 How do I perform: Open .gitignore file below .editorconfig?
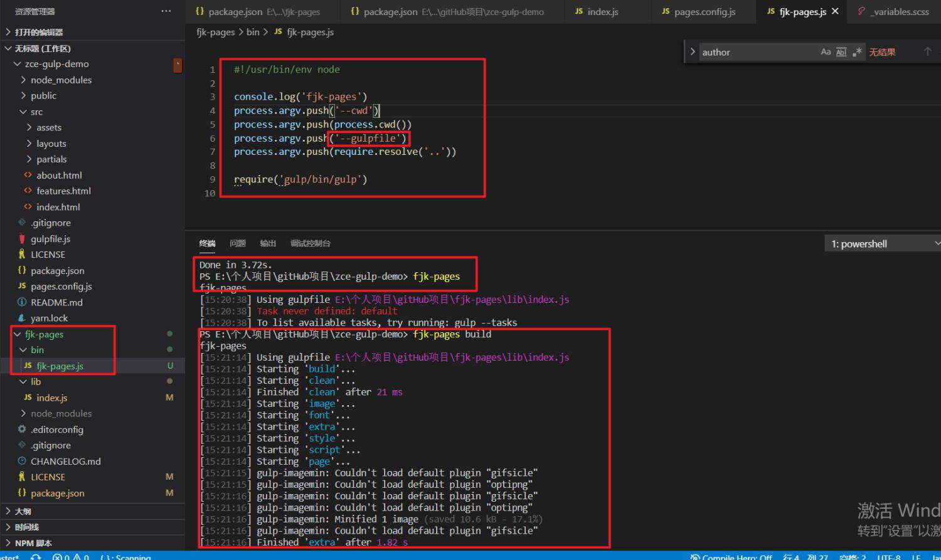click(x=50, y=445)
